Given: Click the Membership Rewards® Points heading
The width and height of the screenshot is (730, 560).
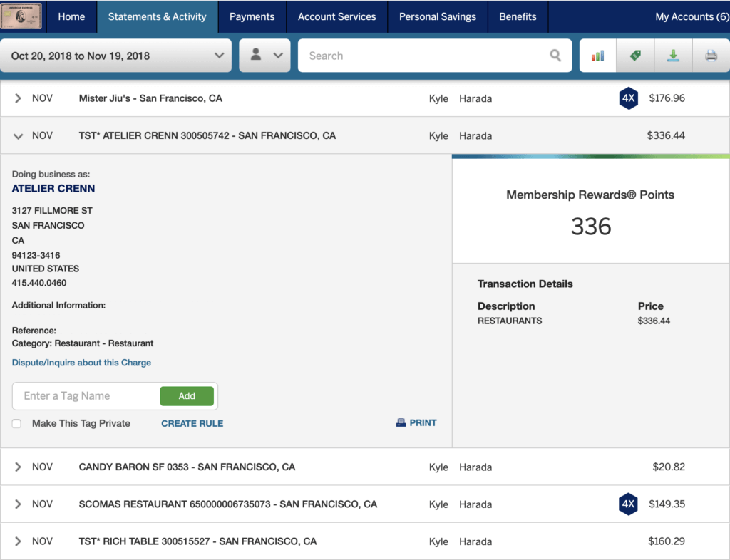Looking at the screenshot, I should [590, 195].
